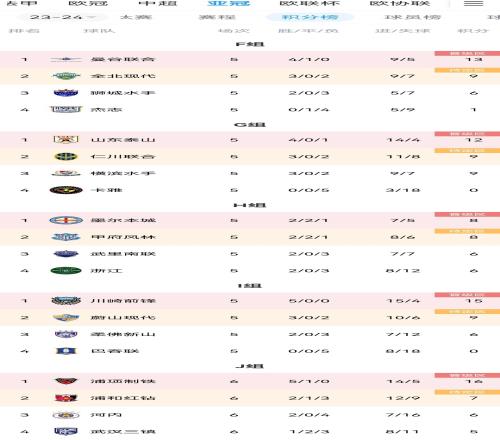Viewport: 500px width, 440px height.
Task: Open the 23-24 season dropdown
Action: (x=63, y=17)
